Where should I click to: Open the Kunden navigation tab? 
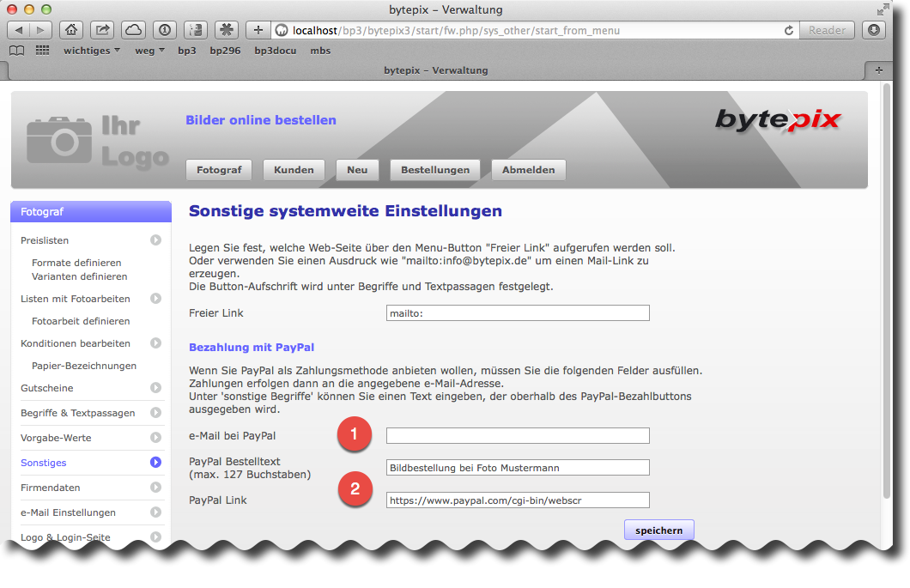click(x=294, y=170)
